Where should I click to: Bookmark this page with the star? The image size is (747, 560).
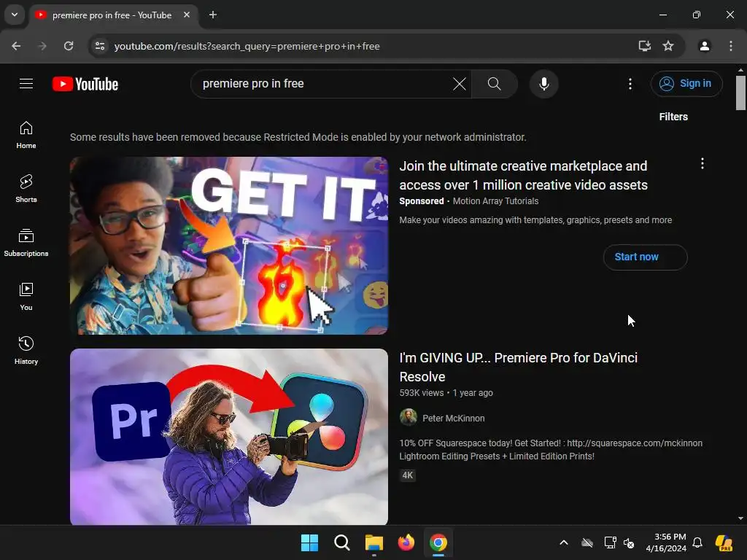coord(668,46)
